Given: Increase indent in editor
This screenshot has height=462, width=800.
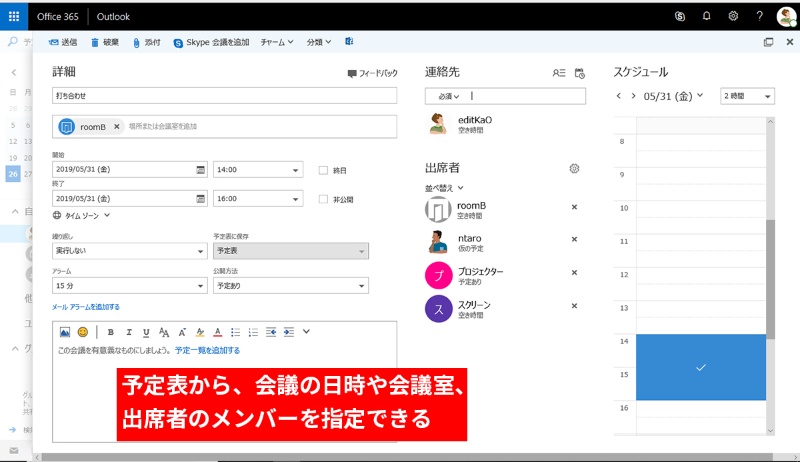Looking at the screenshot, I should click(x=289, y=332).
